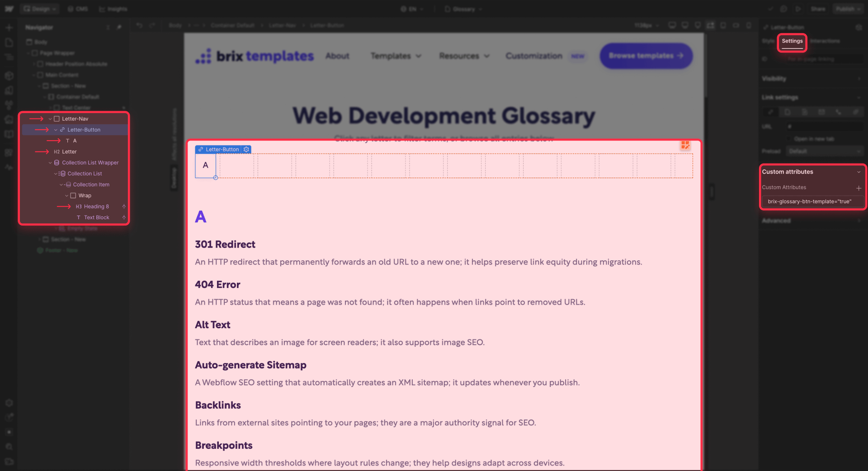Pin the Navigator panel
The image size is (868, 471).
click(119, 27)
